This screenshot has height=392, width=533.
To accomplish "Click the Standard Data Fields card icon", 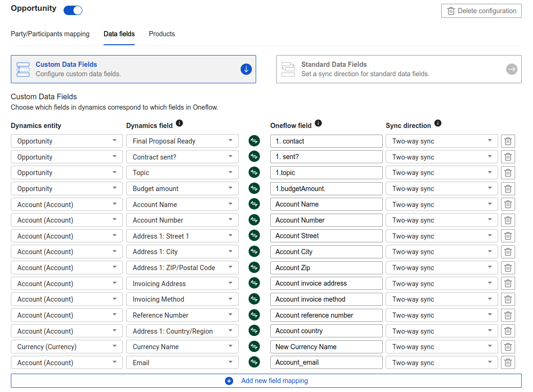I will 288,69.
